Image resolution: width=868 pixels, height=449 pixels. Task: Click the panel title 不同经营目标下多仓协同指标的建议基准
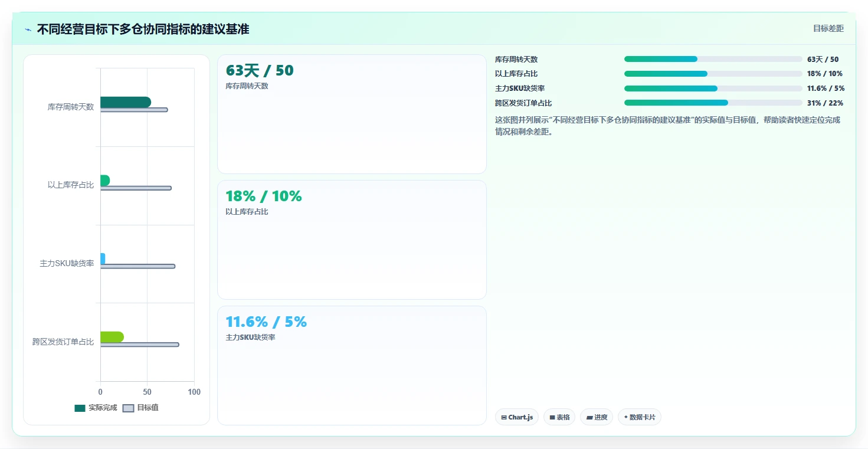(143, 30)
